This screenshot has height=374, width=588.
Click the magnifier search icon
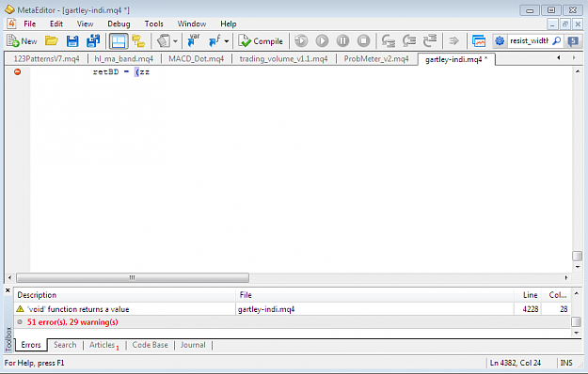pos(557,40)
